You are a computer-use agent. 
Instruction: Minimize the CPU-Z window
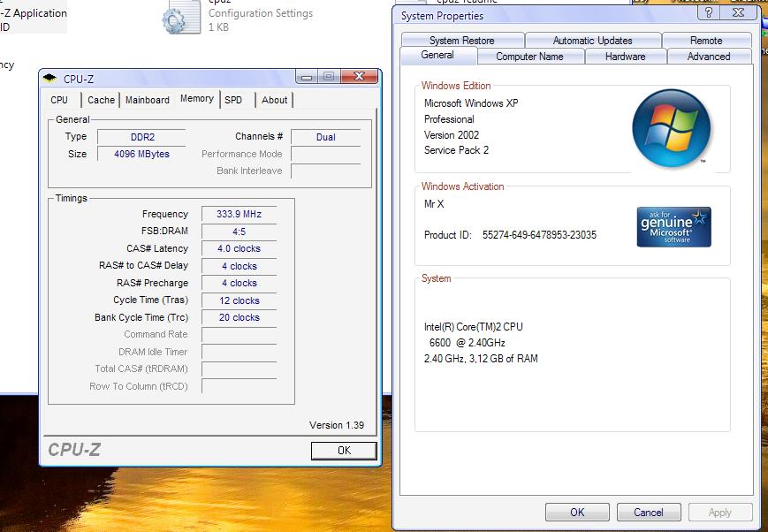point(307,76)
